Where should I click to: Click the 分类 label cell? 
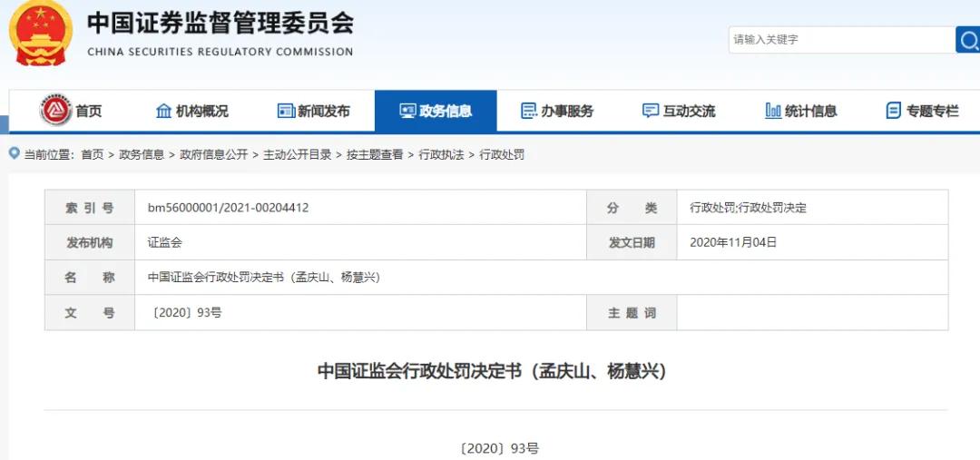[632, 208]
